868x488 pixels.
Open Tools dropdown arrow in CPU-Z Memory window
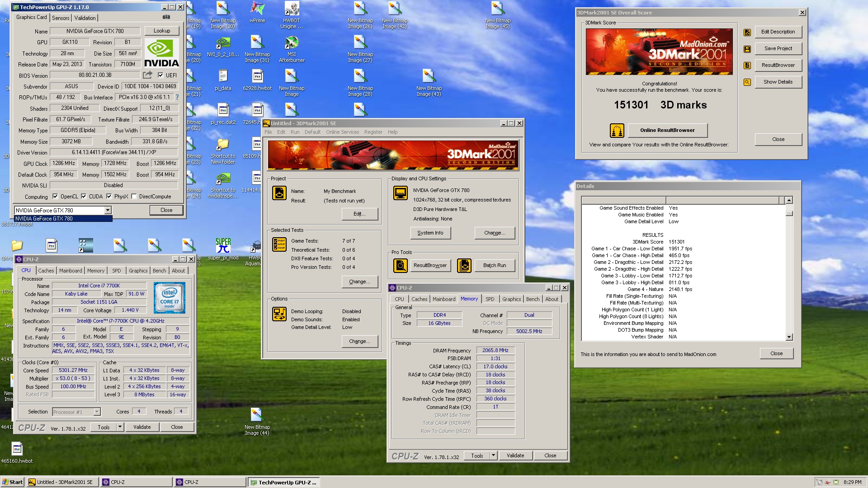(493, 455)
